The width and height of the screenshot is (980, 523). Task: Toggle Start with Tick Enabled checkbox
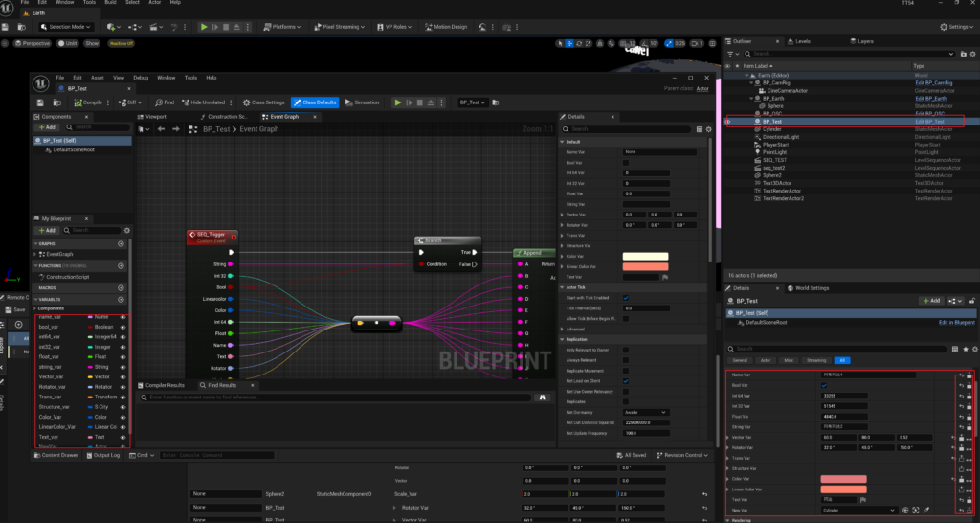[x=626, y=298]
